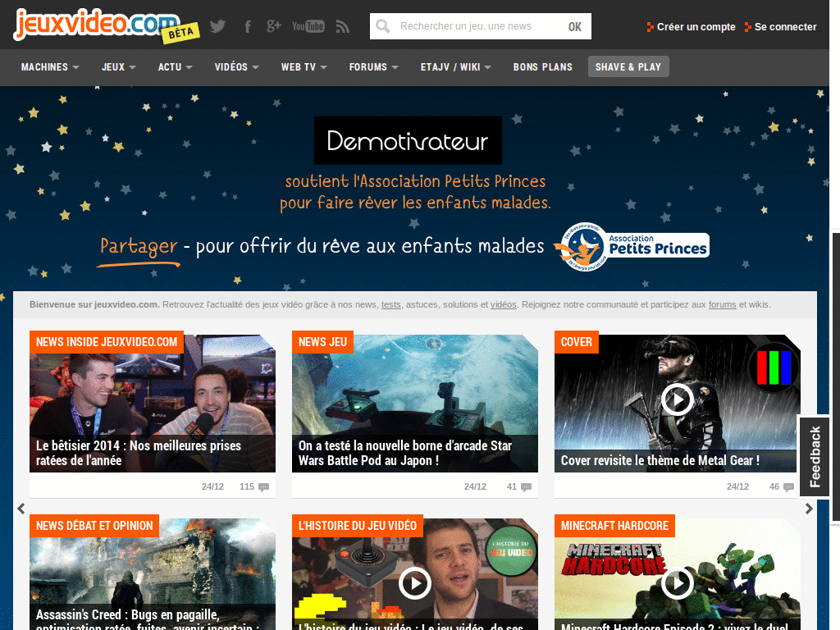Open the 'tests' link in welcome text
The image size is (840, 630).
(391, 304)
